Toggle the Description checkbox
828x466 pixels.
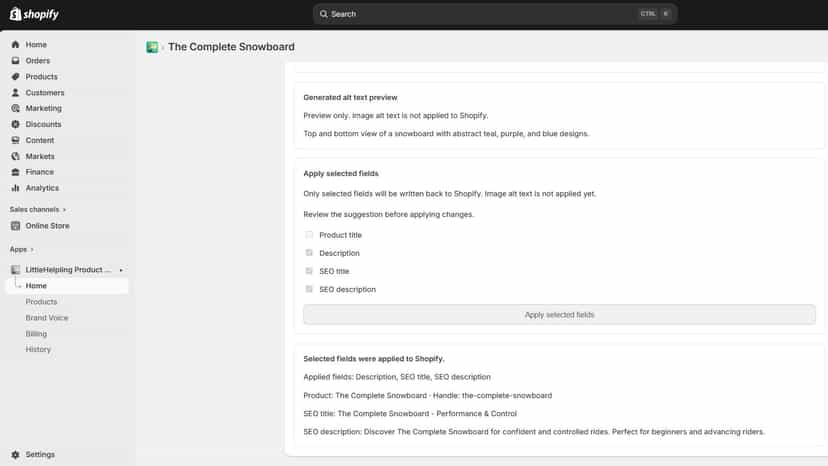pyautogui.click(x=309, y=253)
